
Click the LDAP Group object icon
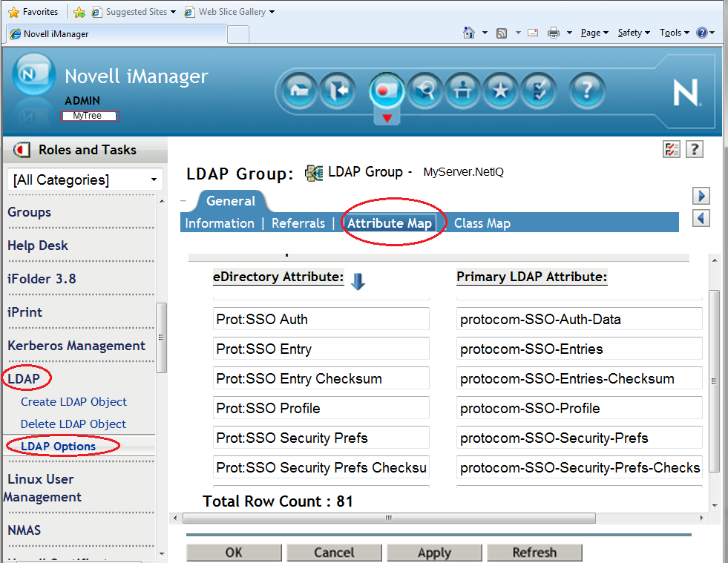tap(314, 173)
